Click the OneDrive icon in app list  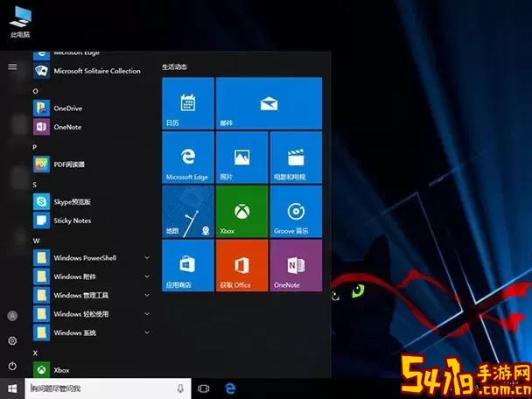click(41, 108)
